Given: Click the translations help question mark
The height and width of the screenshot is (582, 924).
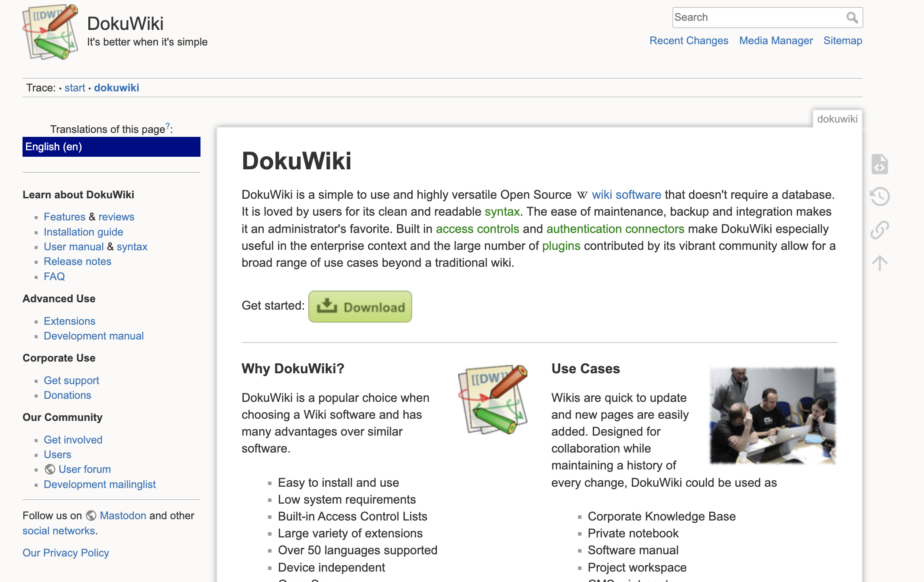Looking at the screenshot, I should (x=168, y=126).
